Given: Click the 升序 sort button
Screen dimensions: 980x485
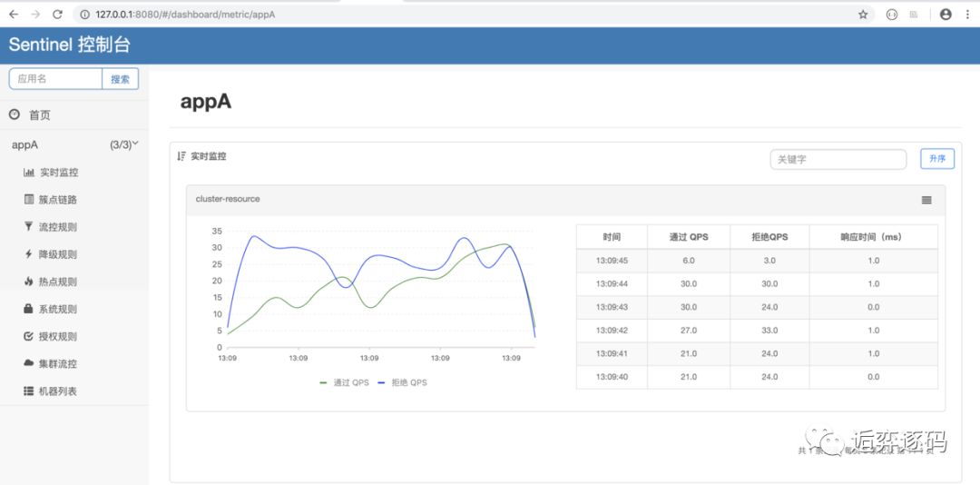Looking at the screenshot, I should click(937, 159).
